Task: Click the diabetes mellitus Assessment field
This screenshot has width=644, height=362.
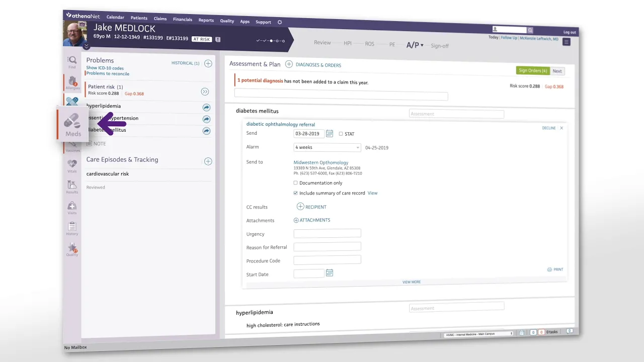Action: coord(456,114)
